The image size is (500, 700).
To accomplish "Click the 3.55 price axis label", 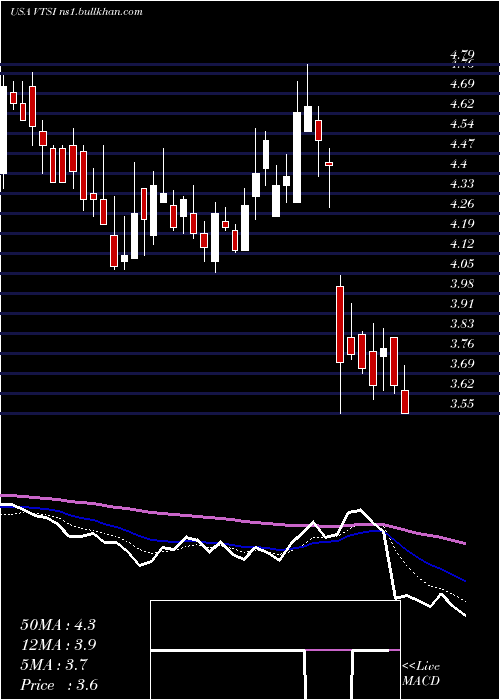I will pyautogui.click(x=462, y=404).
